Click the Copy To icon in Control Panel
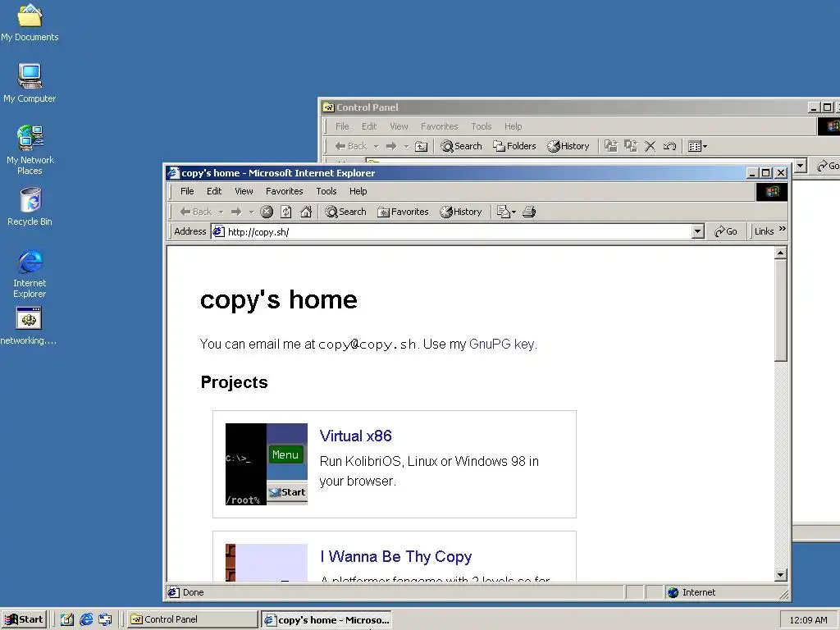This screenshot has width=840, height=630. click(x=631, y=146)
